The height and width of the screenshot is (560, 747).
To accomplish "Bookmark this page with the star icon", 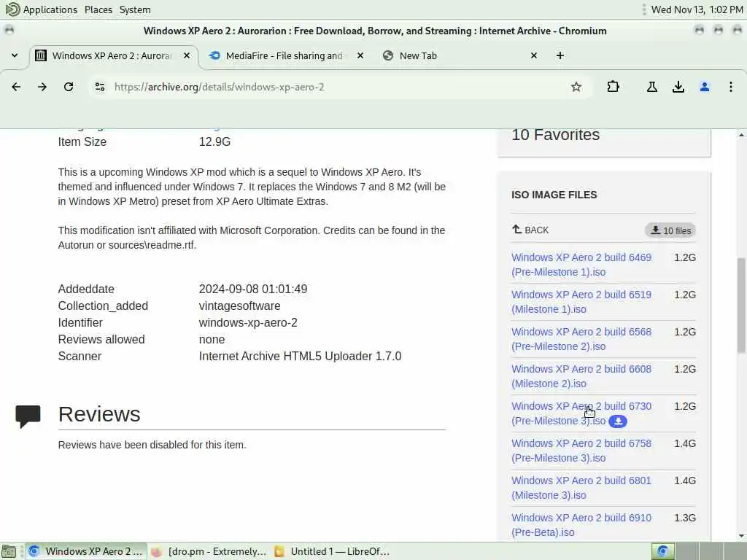I will click(x=576, y=87).
